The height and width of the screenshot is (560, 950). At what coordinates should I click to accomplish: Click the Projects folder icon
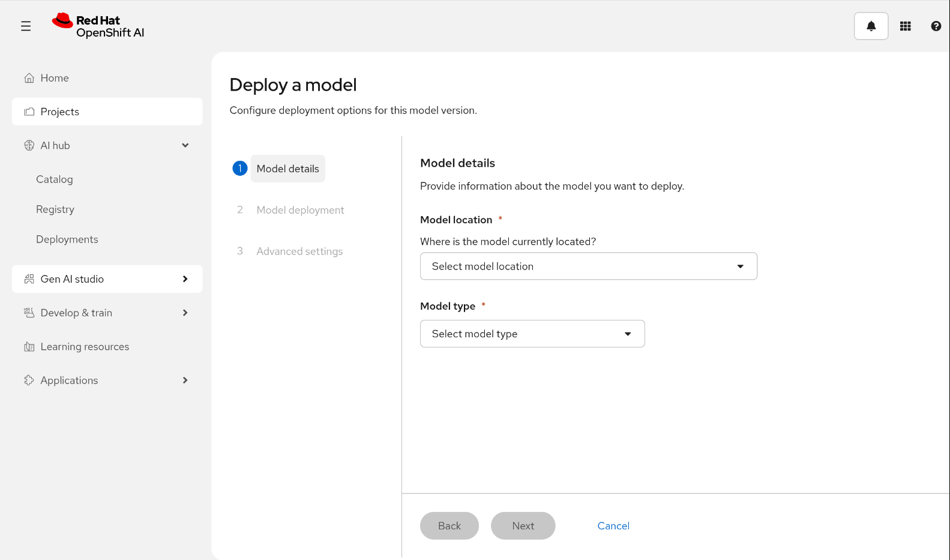29,112
